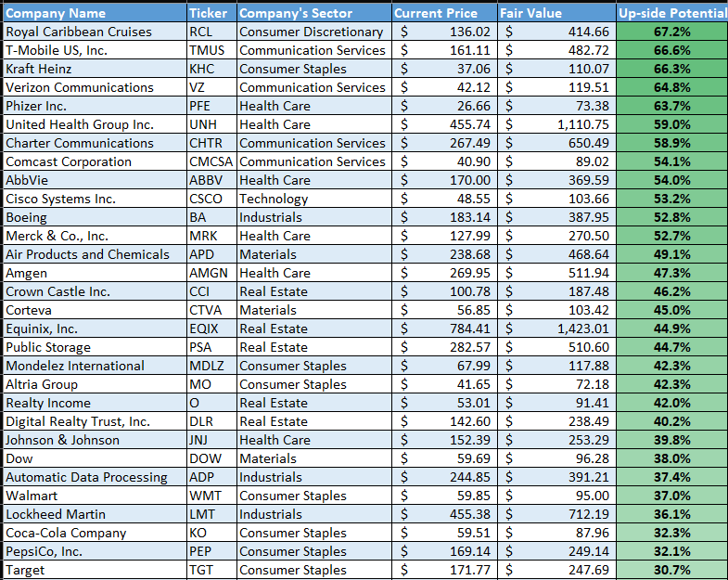This screenshot has width=728, height=580.
Task: Select the Ticker column header
Action: pos(211,13)
